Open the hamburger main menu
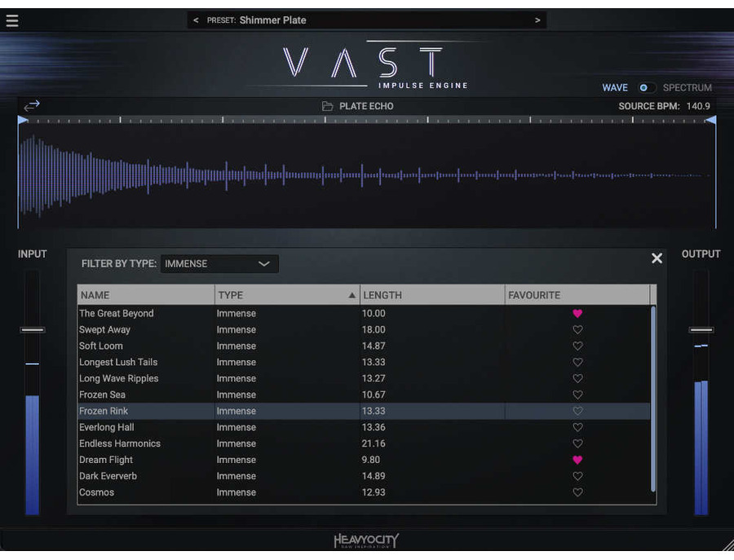The width and height of the screenshot is (734, 560). click(x=12, y=20)
